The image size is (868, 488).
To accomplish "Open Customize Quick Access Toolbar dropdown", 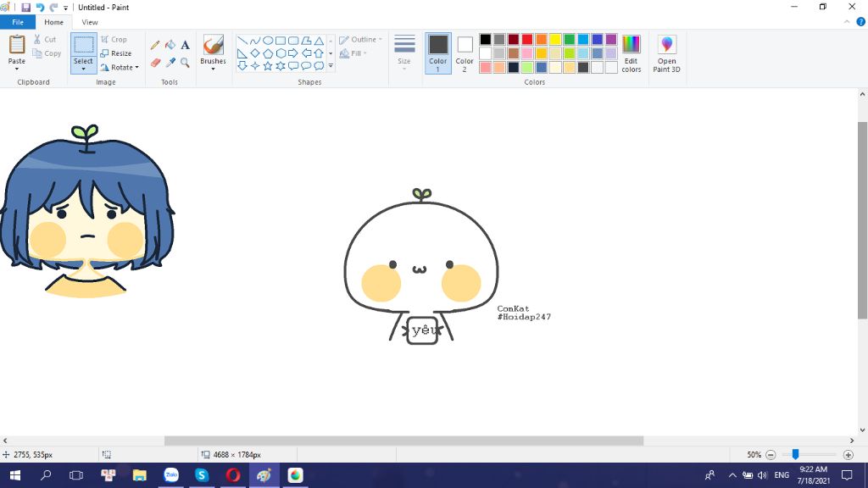I will 65,8.
